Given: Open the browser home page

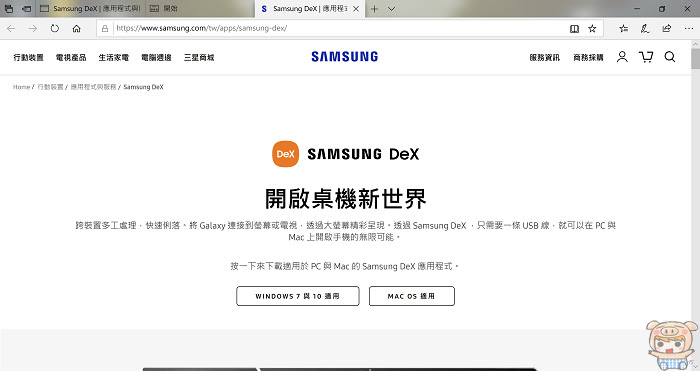Looking at the screenshot, I should 77,29.
